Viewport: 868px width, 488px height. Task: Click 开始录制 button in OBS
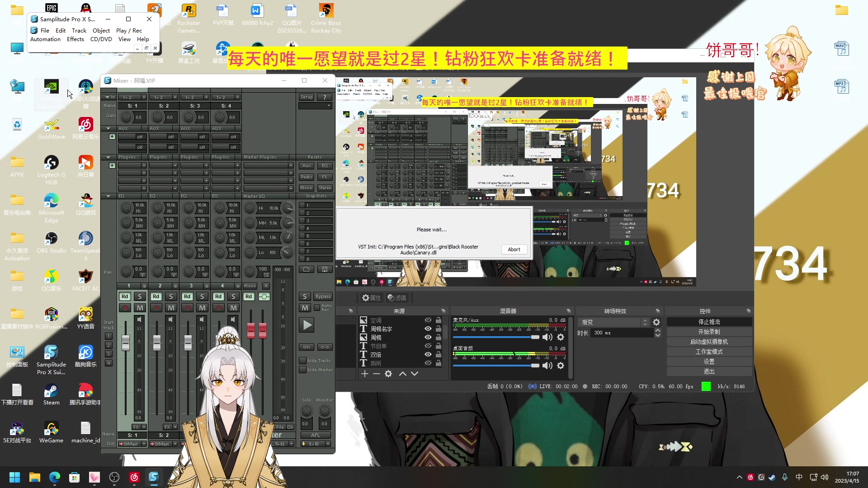point(709,332)
